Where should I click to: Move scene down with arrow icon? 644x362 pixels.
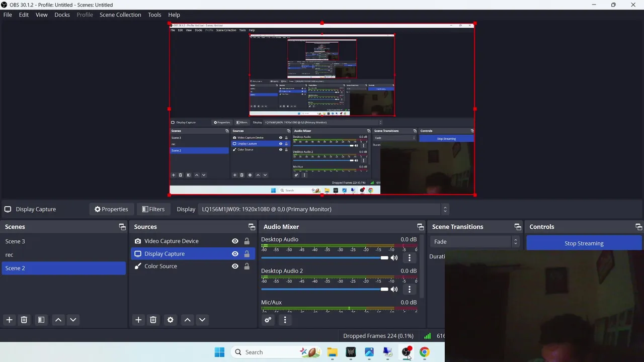click(73, 320)
